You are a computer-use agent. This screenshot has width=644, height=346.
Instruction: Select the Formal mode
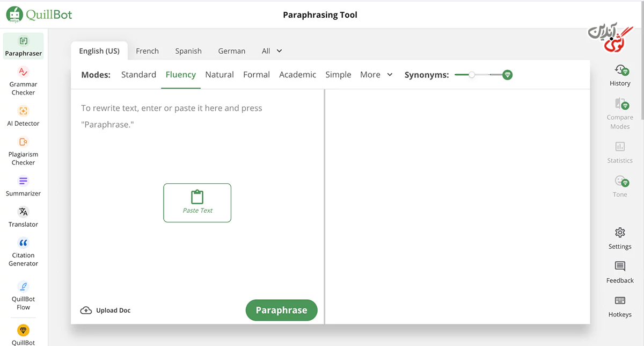pyautogui.click(x=257, y=75)
